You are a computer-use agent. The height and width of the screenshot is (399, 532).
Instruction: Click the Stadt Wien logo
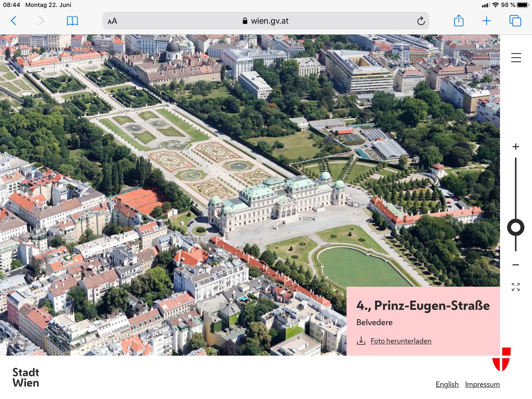point(26,378)
